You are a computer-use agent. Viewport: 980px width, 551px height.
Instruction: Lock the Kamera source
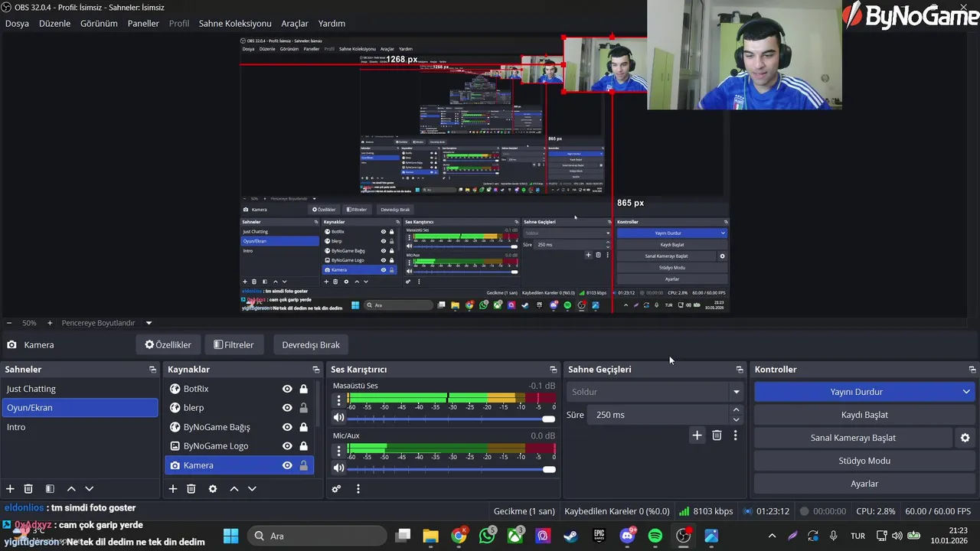pos(303,465)
